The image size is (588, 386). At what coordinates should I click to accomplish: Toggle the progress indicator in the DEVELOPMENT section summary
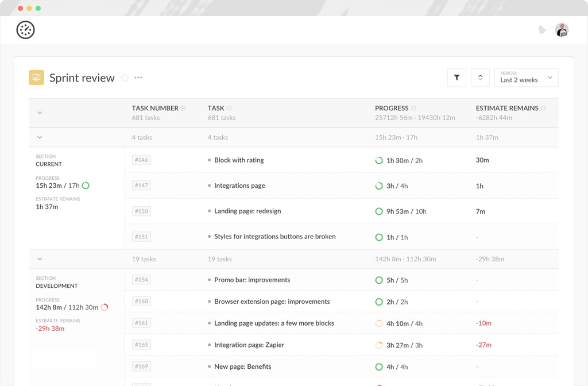coord(105,307)
